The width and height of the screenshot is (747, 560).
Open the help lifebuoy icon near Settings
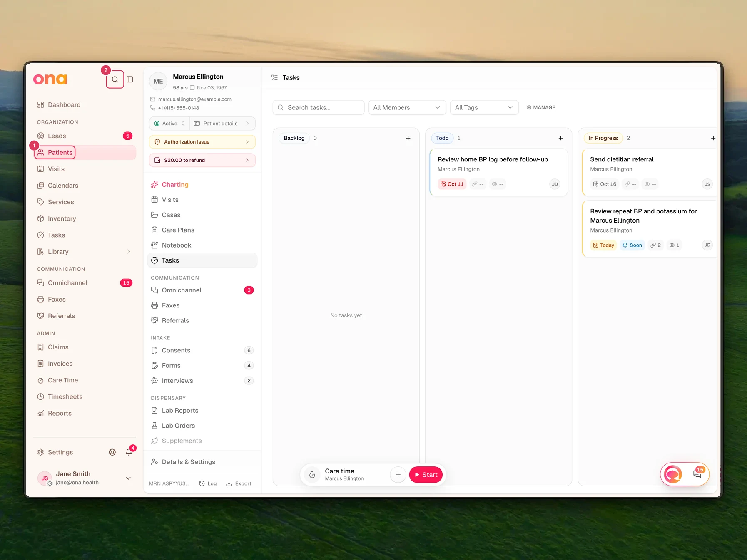click(x=112, y=452)
